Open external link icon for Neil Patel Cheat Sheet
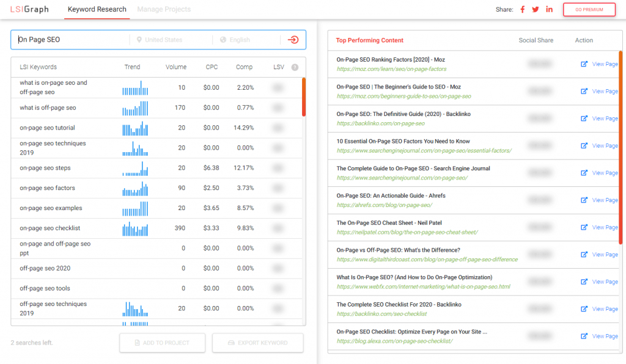The height and width of the screenshot is (364, 626). 584,227
